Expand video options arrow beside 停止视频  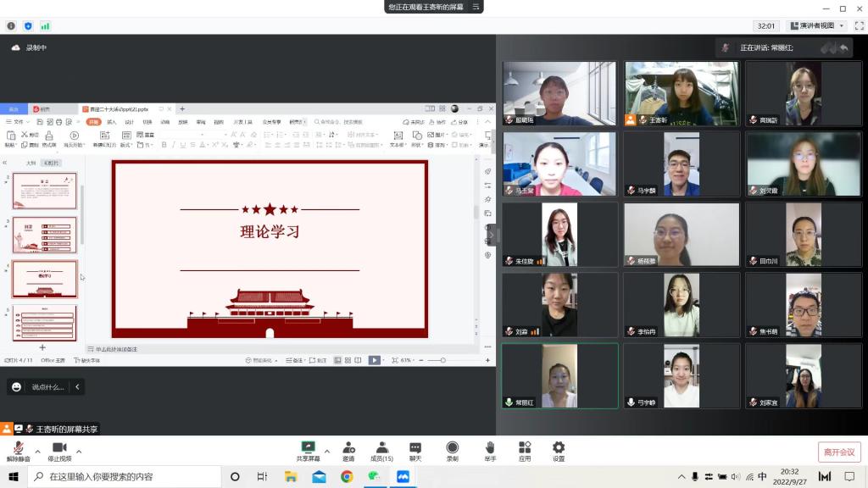pyautogui.click(x=79, y=451)
